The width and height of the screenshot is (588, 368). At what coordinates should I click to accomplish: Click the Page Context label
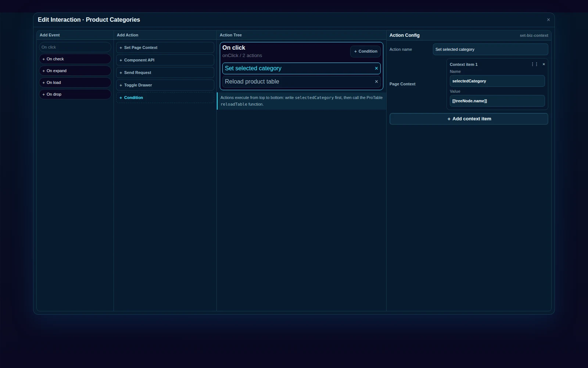pyautogui.click(x=402, y=84)
